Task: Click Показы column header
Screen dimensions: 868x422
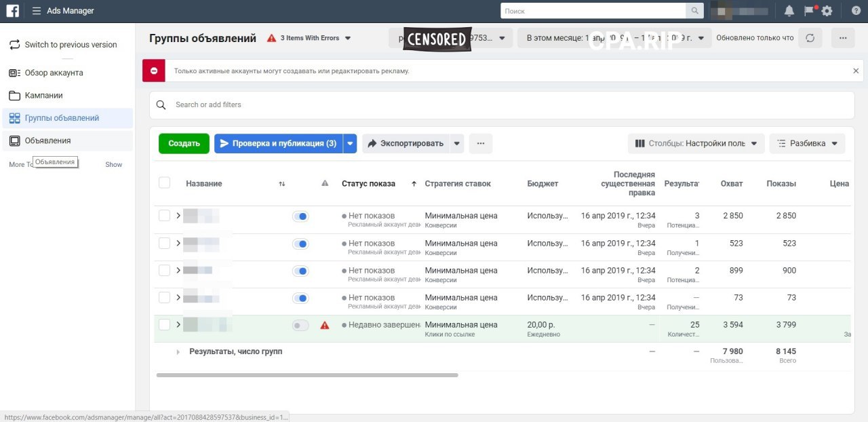Action: coord(781,183)
